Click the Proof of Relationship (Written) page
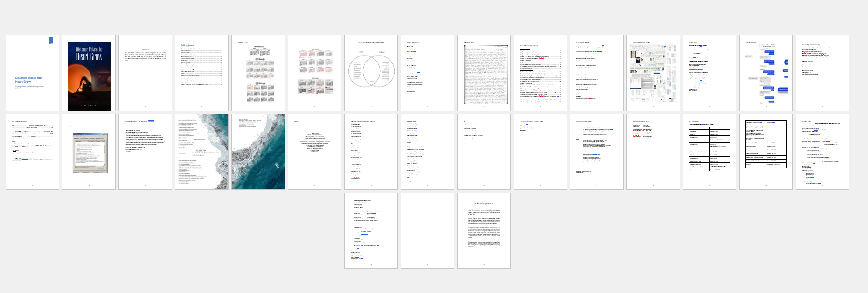 click(541, 73)
